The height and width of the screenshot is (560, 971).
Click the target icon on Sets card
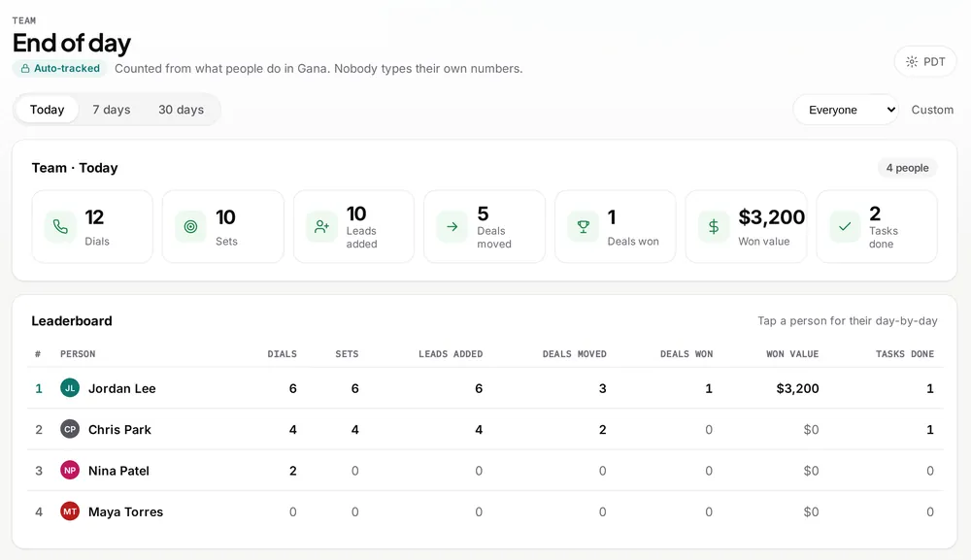(190, 226)
